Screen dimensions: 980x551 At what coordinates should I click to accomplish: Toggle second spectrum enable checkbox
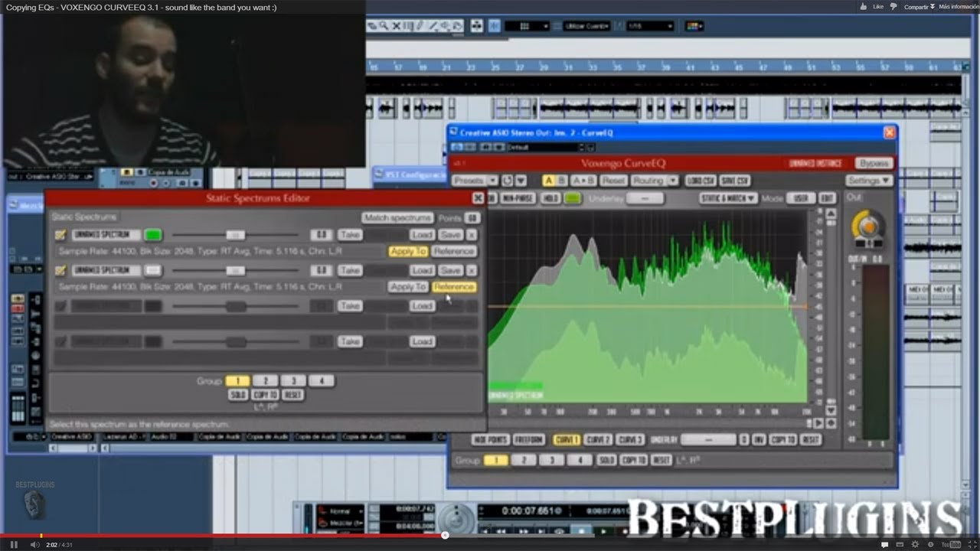[x=60, y=270]
